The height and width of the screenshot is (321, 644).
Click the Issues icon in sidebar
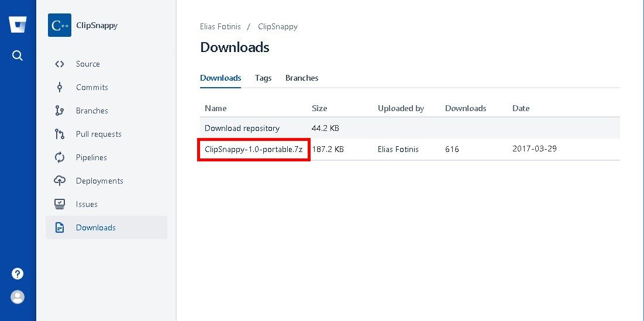[x=60, y=205]
